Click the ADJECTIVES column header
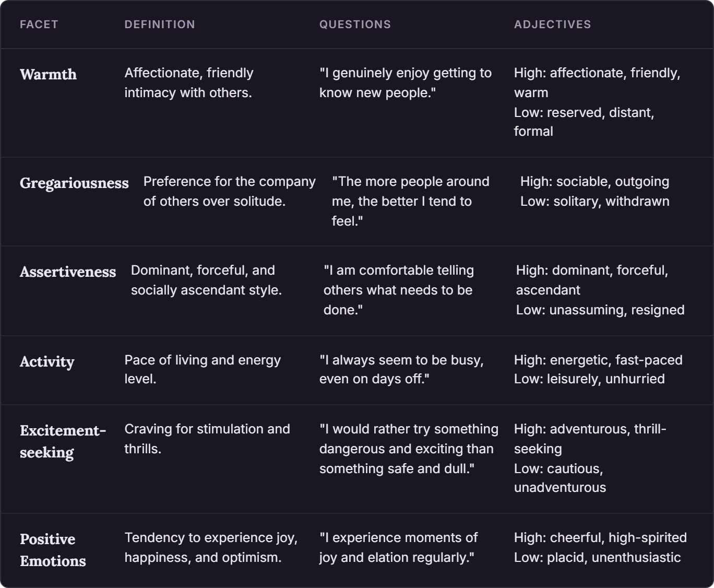 tap(552, 25)
